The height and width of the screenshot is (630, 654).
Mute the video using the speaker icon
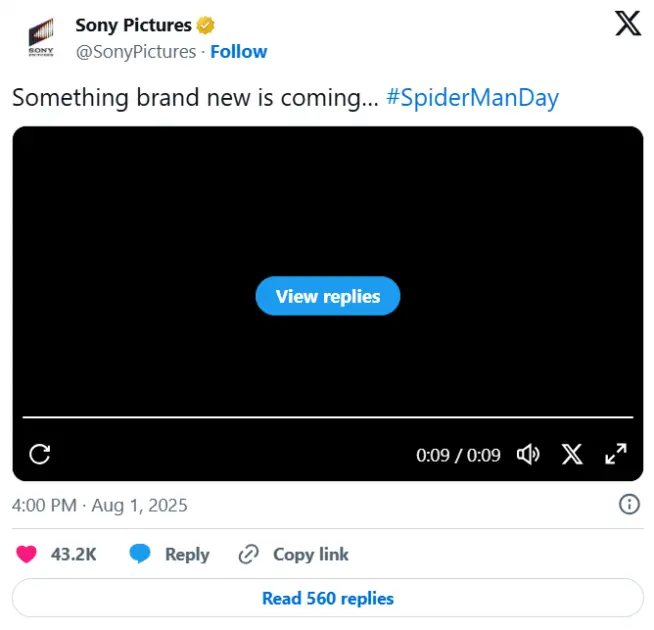pyautogui.click(x=527, y=455)
